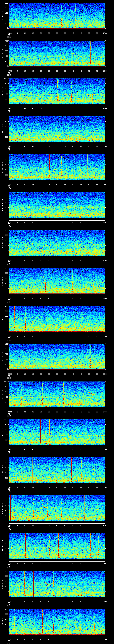
Task: Click the 4:22:00 start time label
Action: 9,260
